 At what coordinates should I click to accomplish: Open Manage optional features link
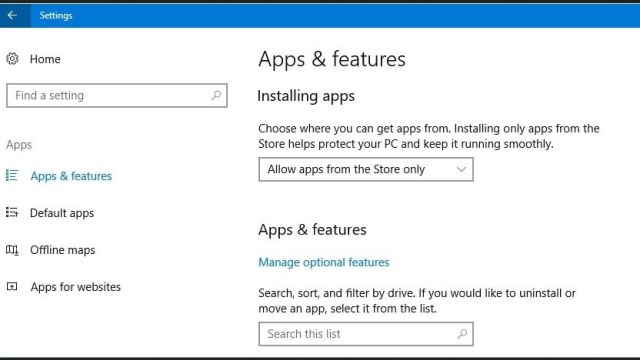coord(324,262)
